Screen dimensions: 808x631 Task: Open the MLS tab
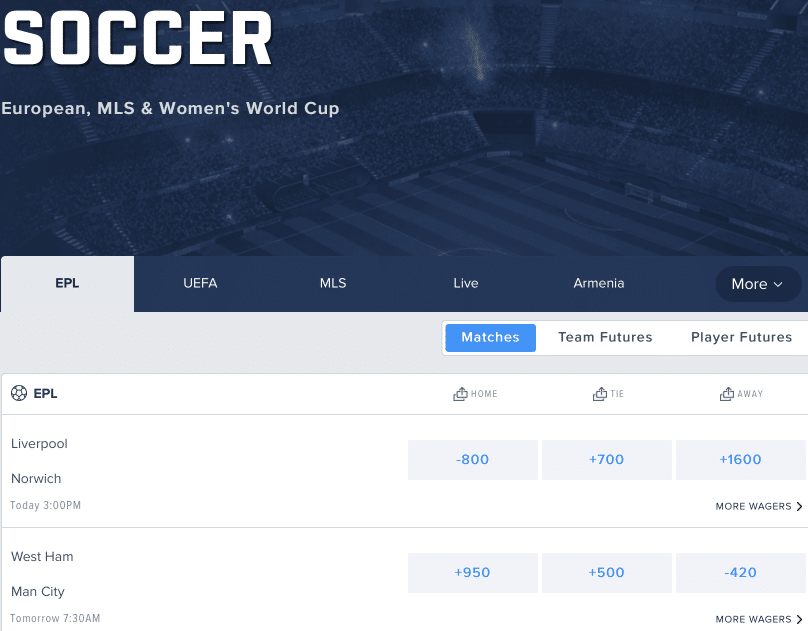pyautogui.click(x=333, y=283)
